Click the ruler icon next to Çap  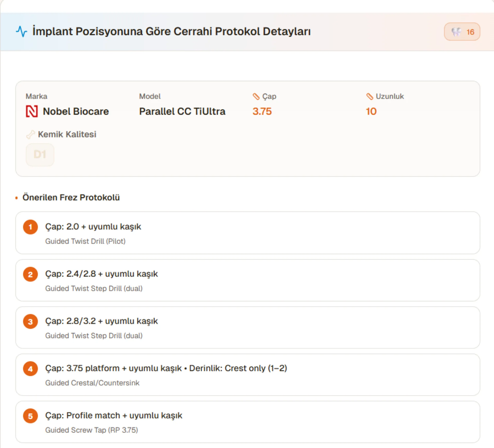click(x=256, y=96)
